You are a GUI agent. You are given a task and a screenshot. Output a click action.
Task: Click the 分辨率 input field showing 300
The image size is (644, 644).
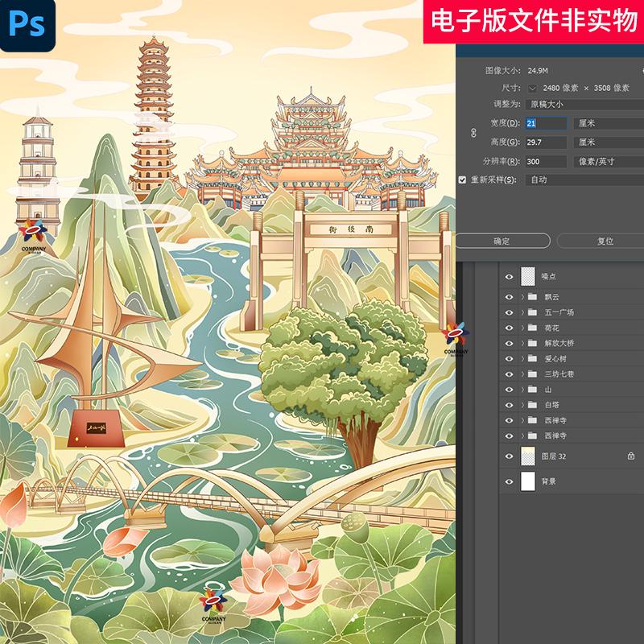click(x=546, y=162)
